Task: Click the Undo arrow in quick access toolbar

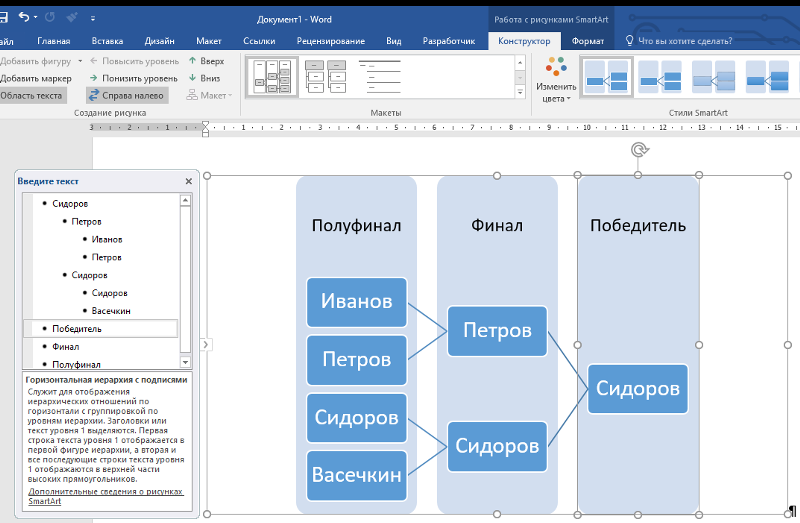Action: 25,17
